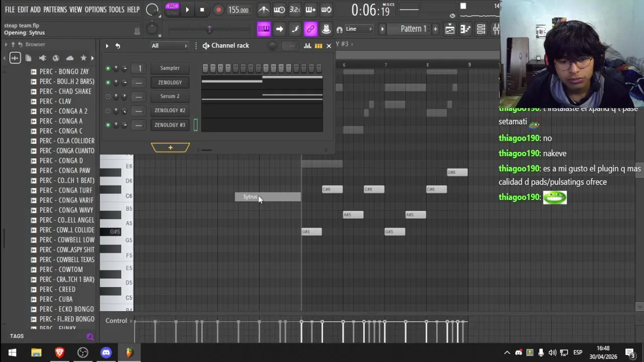Toggle PAT/SONG mode switch
Screen dimensions: 644x362
click(172, 9)
